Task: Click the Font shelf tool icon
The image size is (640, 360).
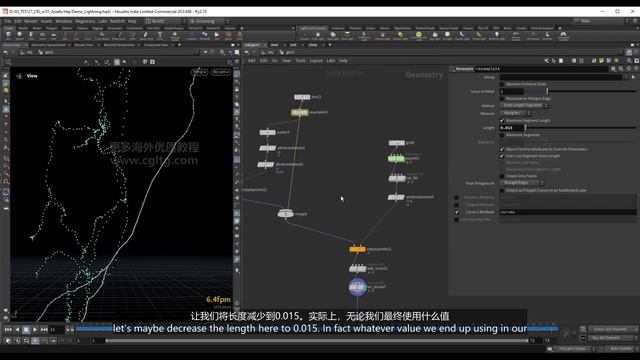Action: [x=160, y=36]
